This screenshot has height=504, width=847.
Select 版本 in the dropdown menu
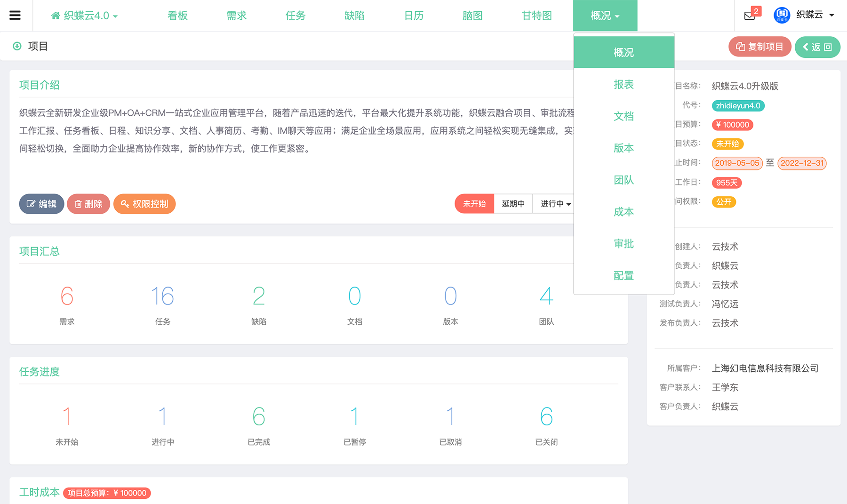624,148
